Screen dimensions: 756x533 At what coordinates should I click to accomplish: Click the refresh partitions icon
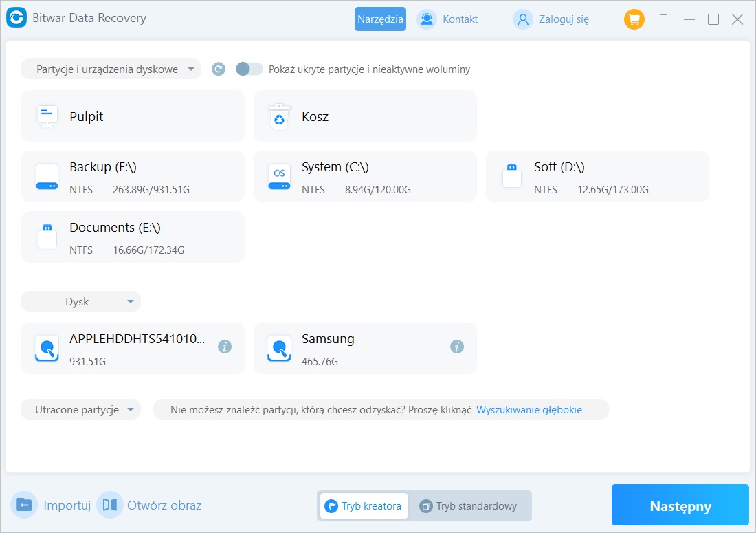point(219,69)
